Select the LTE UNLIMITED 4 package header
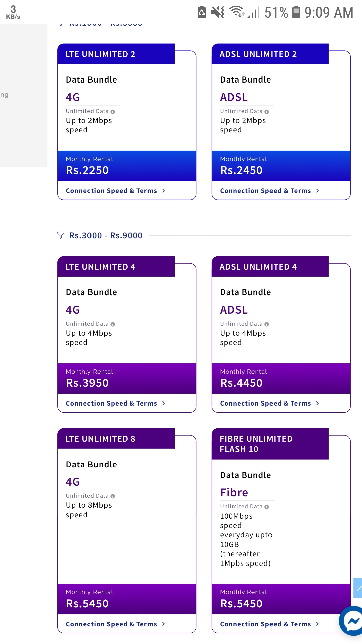The image size is (362, 644). pyautogui.click(x=116, y=267)
